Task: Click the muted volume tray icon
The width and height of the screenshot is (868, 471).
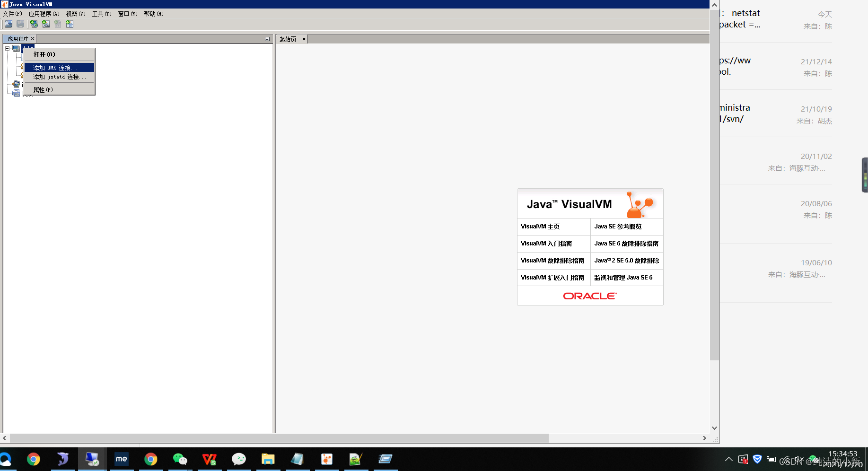Action: tap(799, 459)
